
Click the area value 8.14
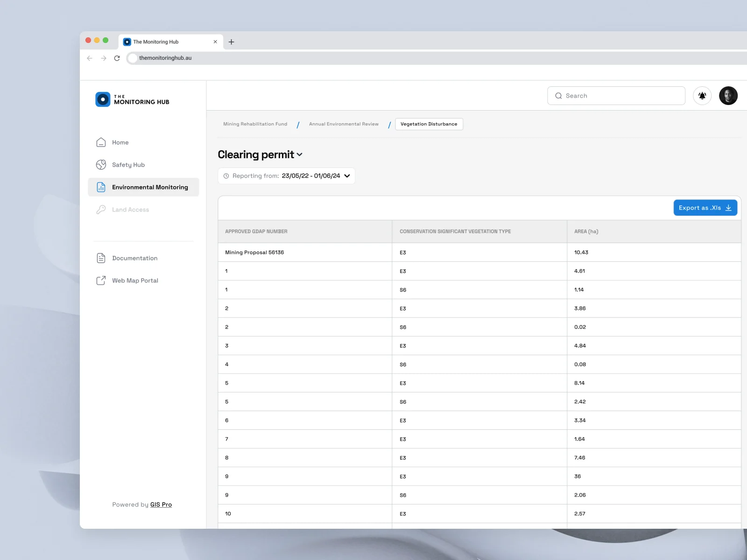click(x=579, y=383)
